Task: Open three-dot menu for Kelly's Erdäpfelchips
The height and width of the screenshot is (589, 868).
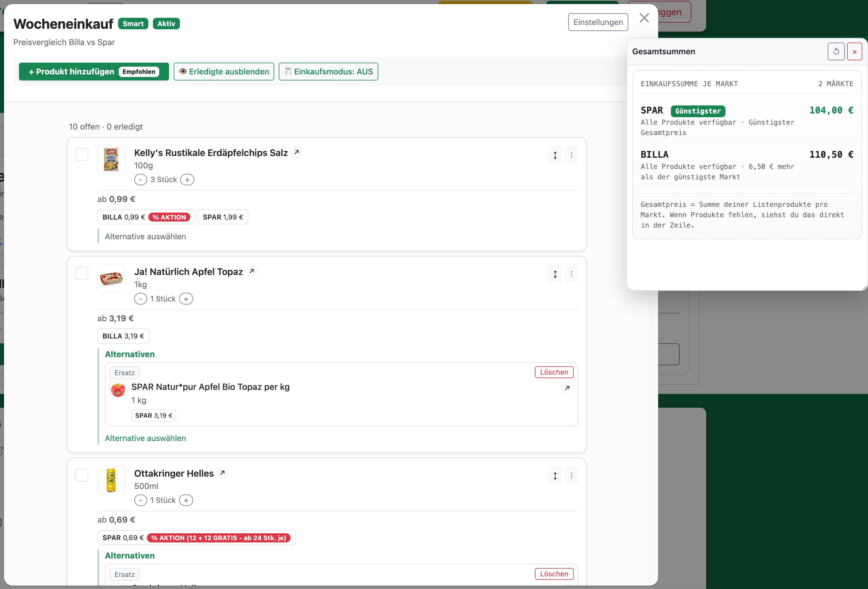Action: pyautogui.click(x=571, y=155)
